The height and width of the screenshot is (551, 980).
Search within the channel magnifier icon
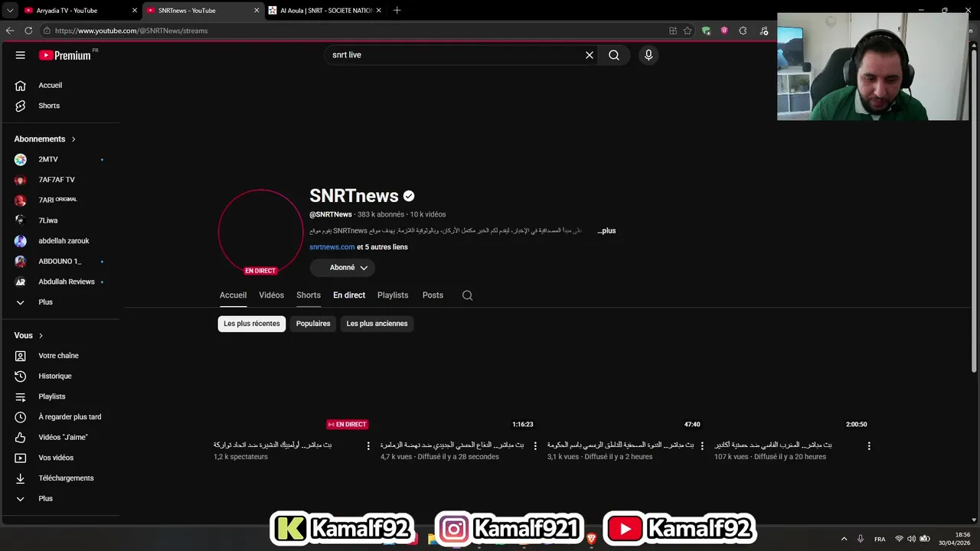468,295
